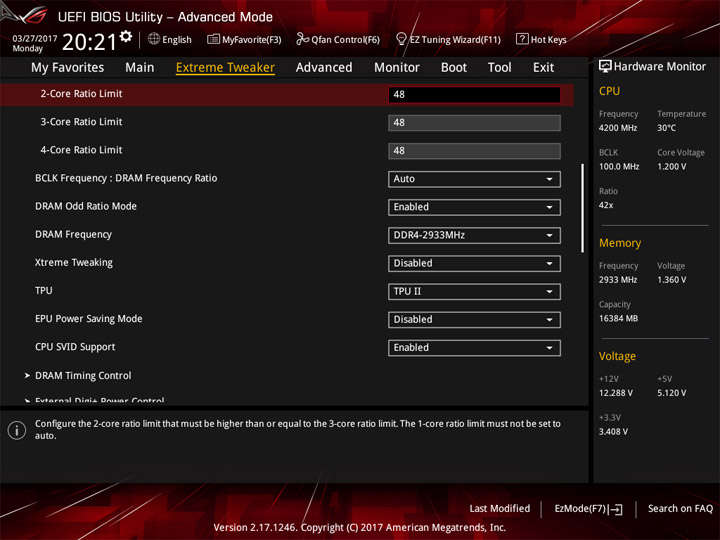The height and width of the screenshot is (540, 720).
Task: Switch to Main tab
Action: (140, 68)
